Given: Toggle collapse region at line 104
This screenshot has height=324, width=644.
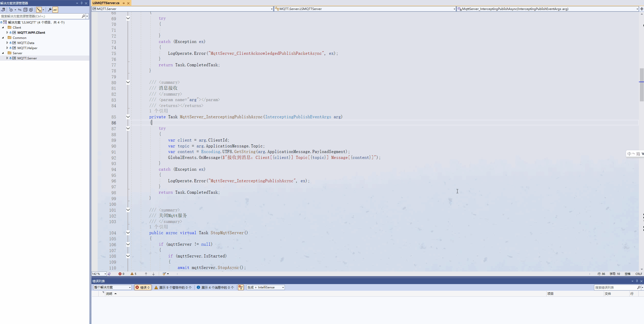Looking at the screenshot, I should click(x=128, y=233).
